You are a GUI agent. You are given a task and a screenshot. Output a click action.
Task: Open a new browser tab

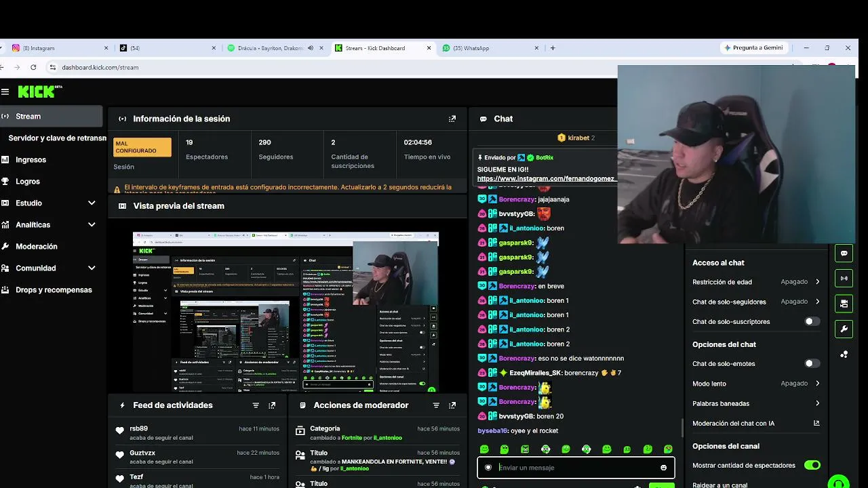553,48
